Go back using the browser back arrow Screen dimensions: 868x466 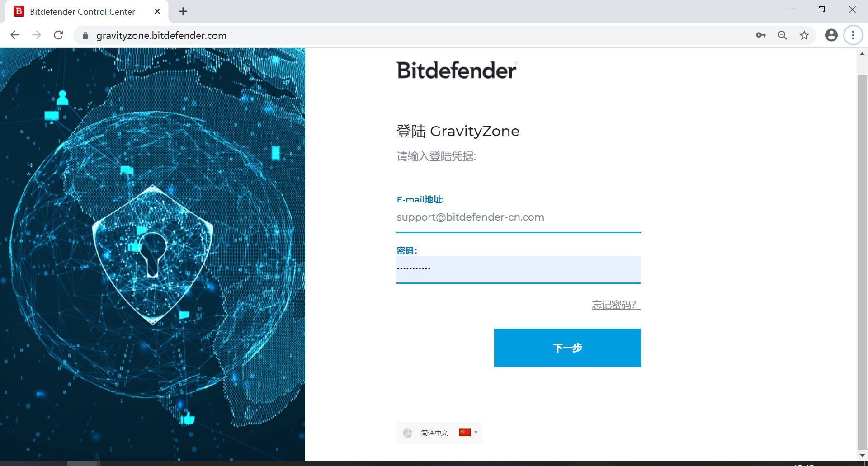coord(15,35)
